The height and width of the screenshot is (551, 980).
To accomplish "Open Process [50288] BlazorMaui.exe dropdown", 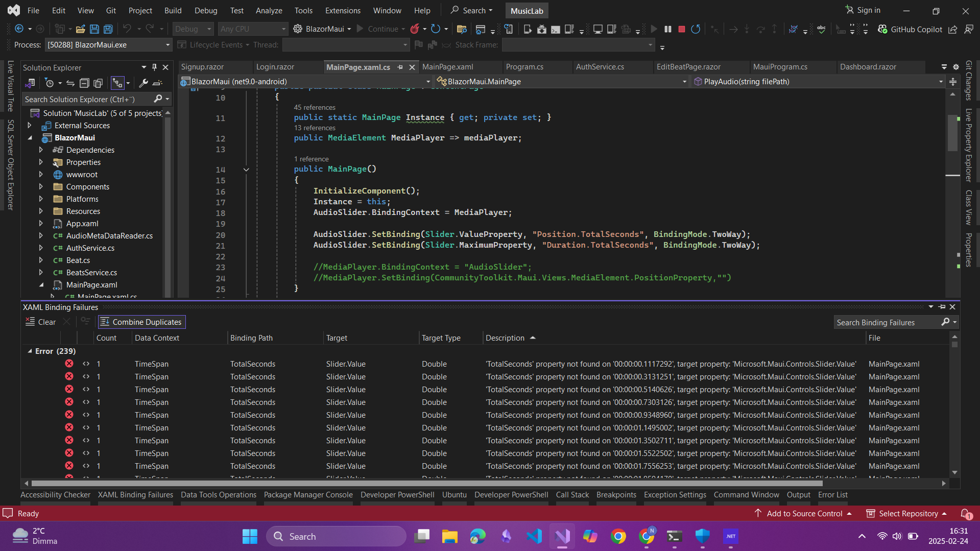I will pyautogui.click(x=108, y=45).
